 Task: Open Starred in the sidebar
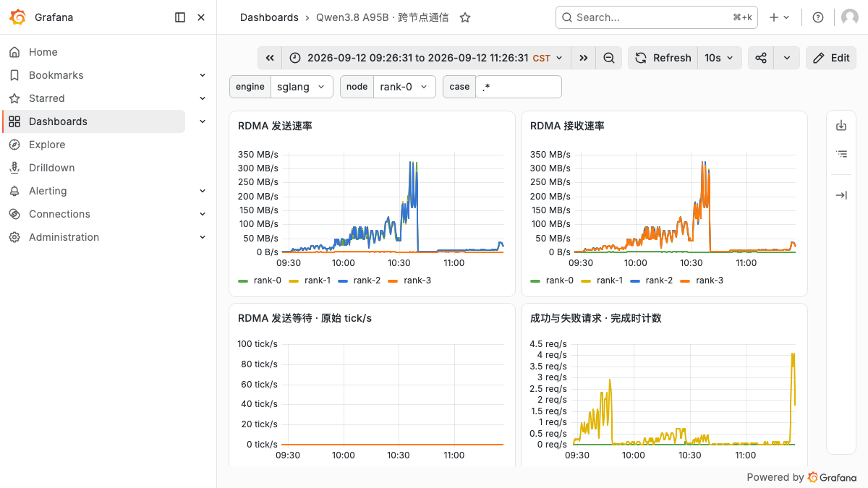pos(46,98)
